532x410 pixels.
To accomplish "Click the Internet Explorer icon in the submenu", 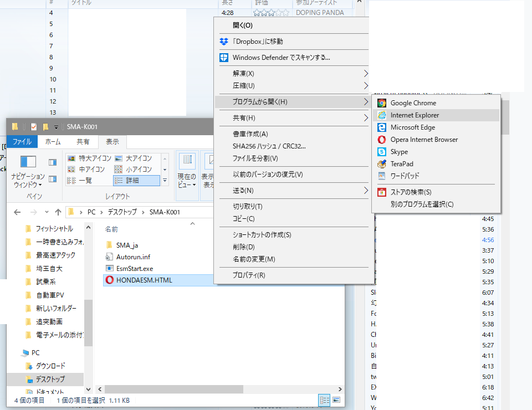I will (x=382, y=115).
